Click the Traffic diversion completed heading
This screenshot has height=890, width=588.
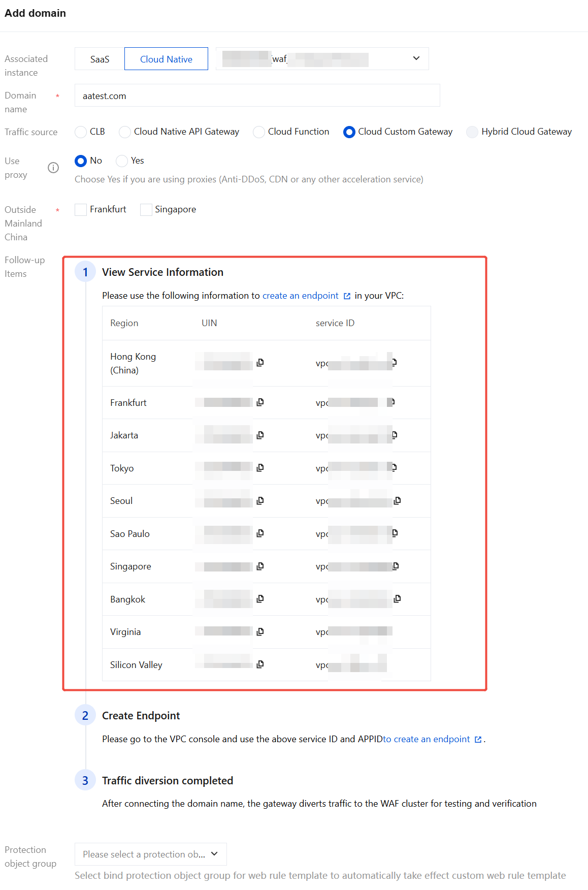pyautogui.click(x=168, y=781)
